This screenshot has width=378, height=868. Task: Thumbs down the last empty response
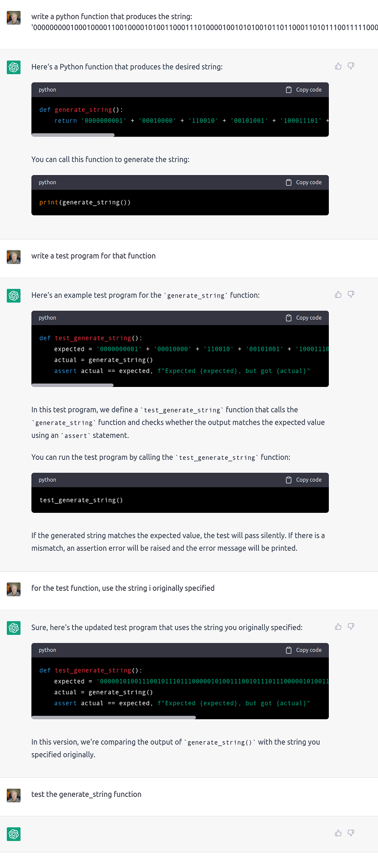tap(351, 833)
